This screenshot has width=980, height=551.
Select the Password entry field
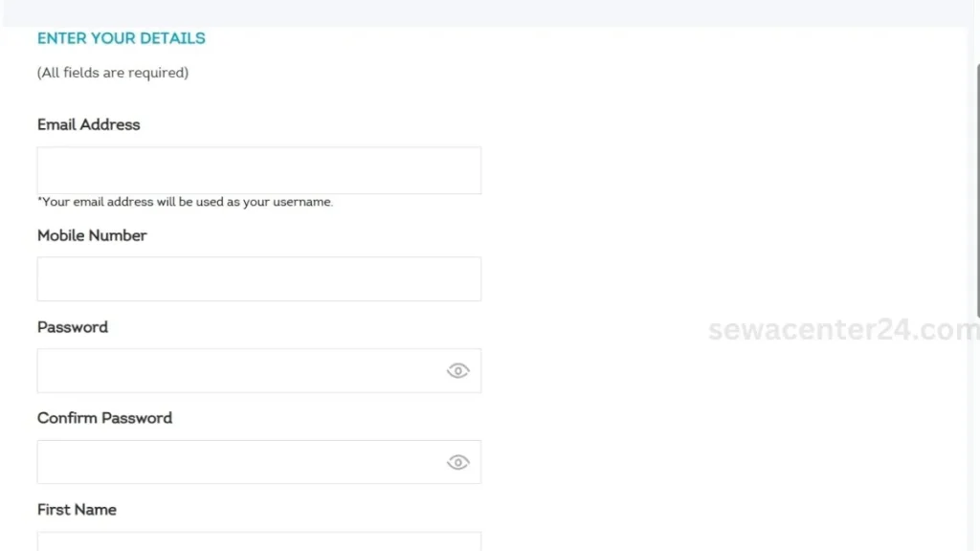point(239,371)
